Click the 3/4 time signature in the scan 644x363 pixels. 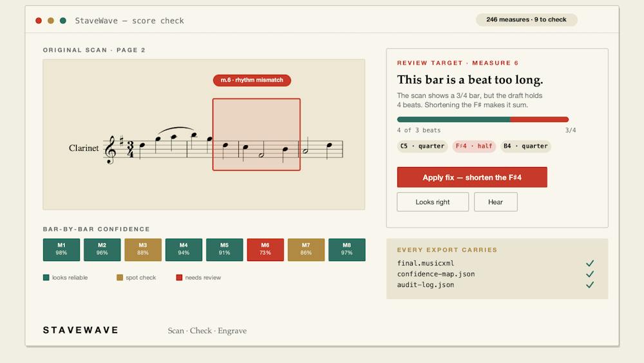tap(130, 149)
